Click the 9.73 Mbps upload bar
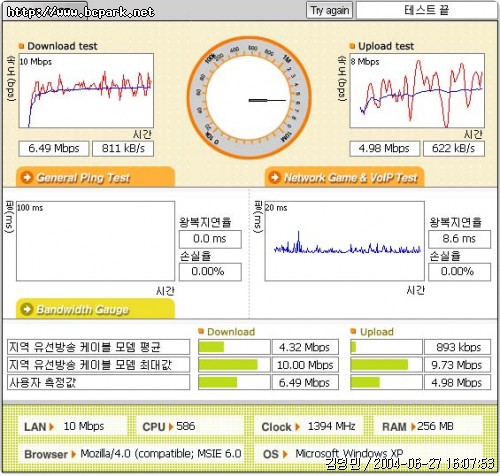 click(x=386, y=365)
